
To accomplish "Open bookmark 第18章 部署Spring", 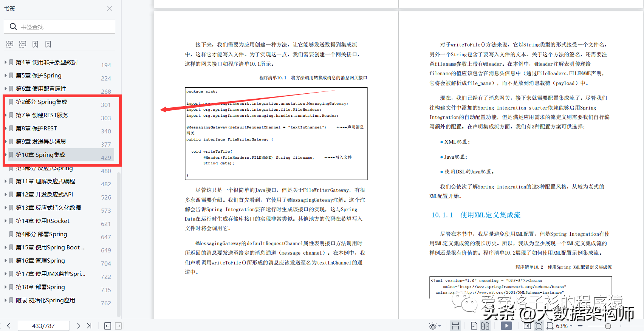I will [40, 287].
